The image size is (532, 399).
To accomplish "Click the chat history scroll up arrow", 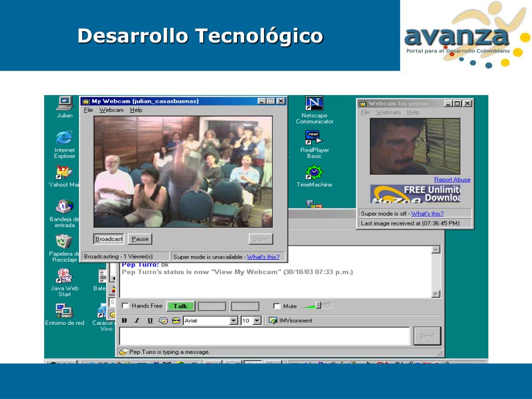I will click(x=436, y=250).
